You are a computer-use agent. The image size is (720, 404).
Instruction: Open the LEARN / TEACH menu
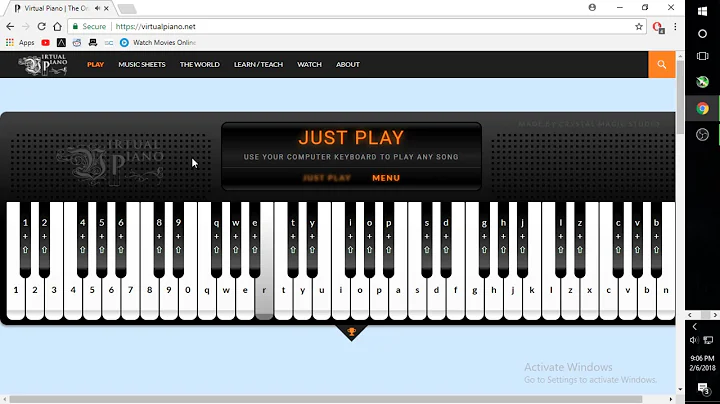point(259,65)
